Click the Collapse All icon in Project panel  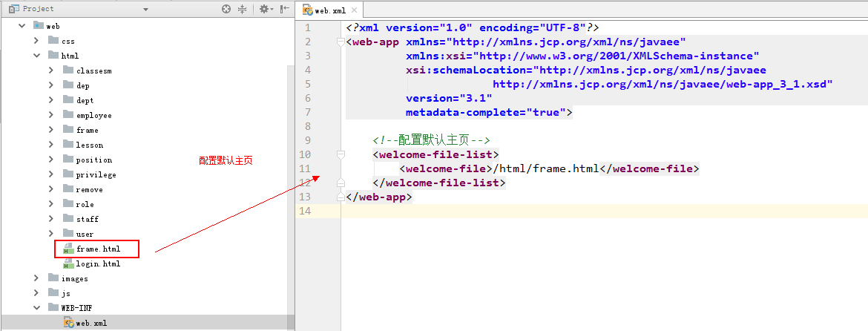tap(242, 9)
